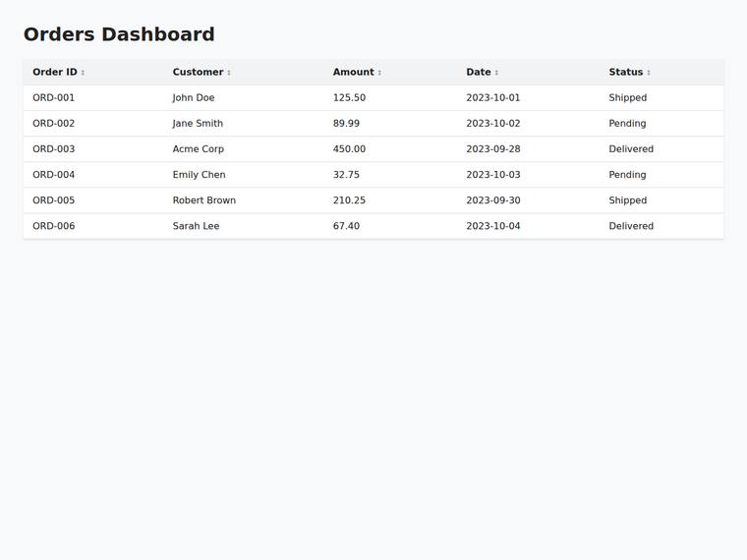Click the Orders Dashboard heading
The image size is (747, 560).
coord(119,34)
